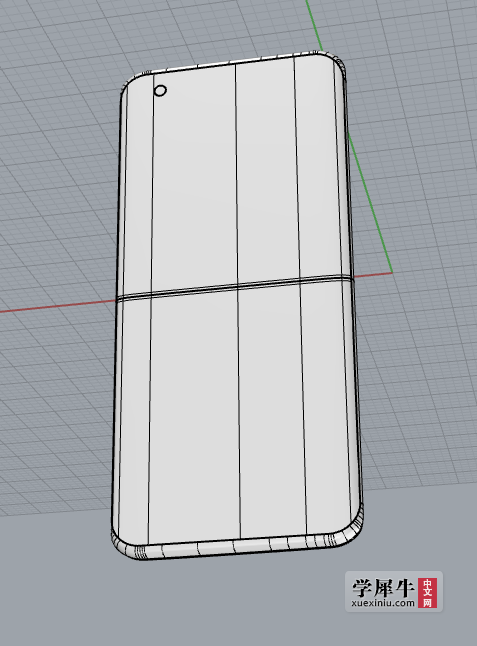The width and height of the screenshot is (477, 646).
Task: Click the horizontal hinge seam on phone
Action: click(236, 288)
